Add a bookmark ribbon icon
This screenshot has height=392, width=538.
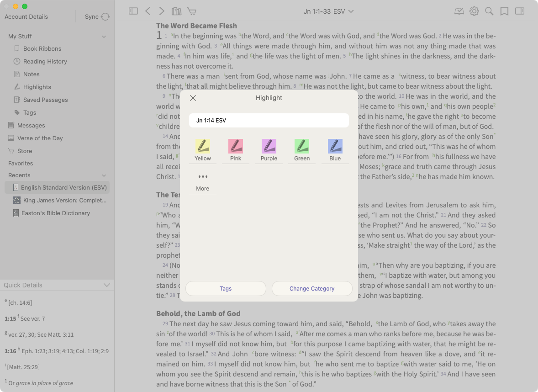point(504,11)
